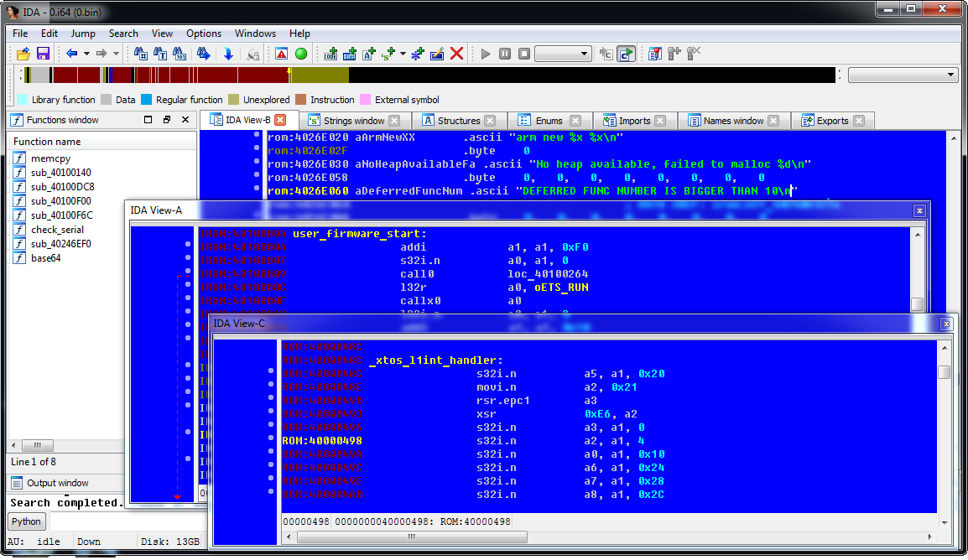Open the Options menu
Image resolution: width=968 pixels, height=560 pixels.
pos(204,34)
